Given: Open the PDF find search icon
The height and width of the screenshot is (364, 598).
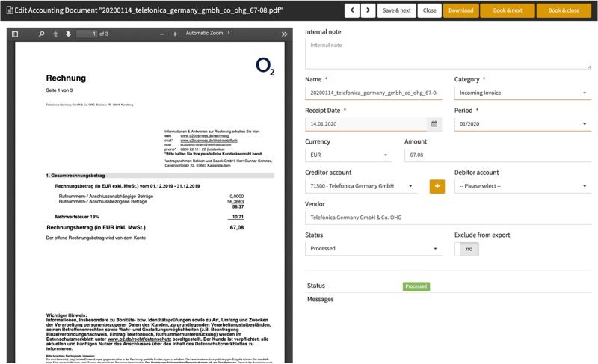Looking at the screenshot, I should (41, 34).
